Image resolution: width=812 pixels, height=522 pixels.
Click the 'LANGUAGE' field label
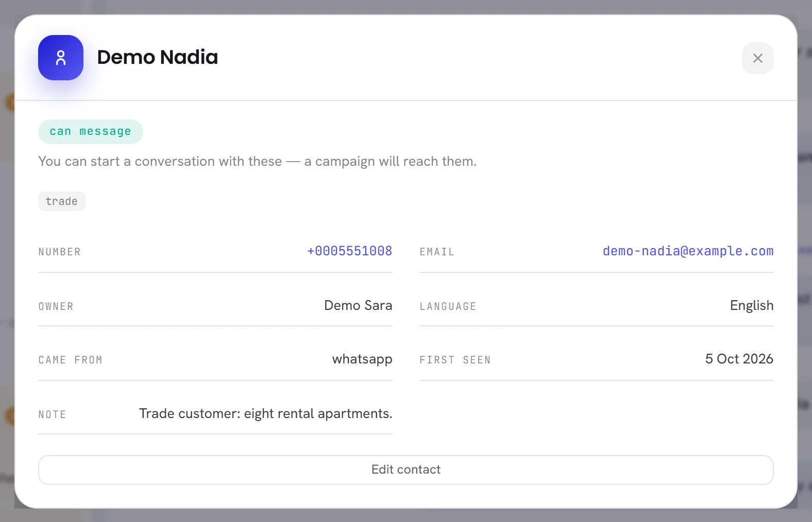pyautogui.click(x=448, y=306)
